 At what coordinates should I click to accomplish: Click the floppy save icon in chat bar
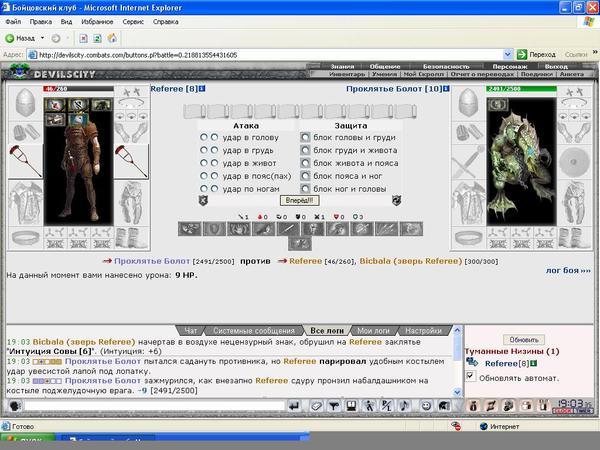351,406
